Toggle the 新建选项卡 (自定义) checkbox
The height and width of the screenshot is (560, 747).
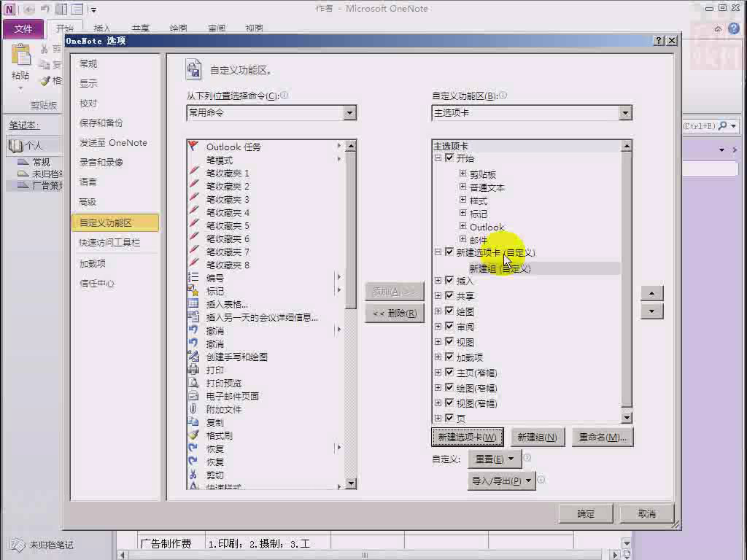449,252
